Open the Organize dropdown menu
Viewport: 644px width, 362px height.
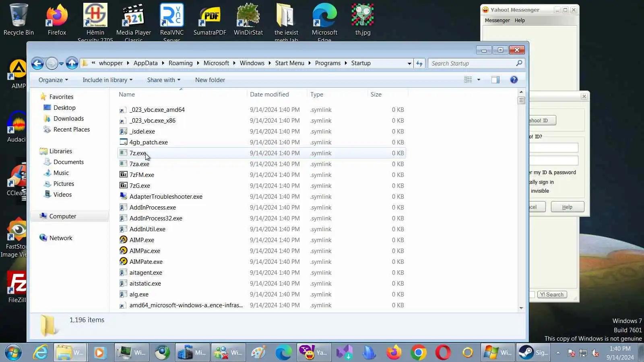pyautogui.click(x=53, y=80)
